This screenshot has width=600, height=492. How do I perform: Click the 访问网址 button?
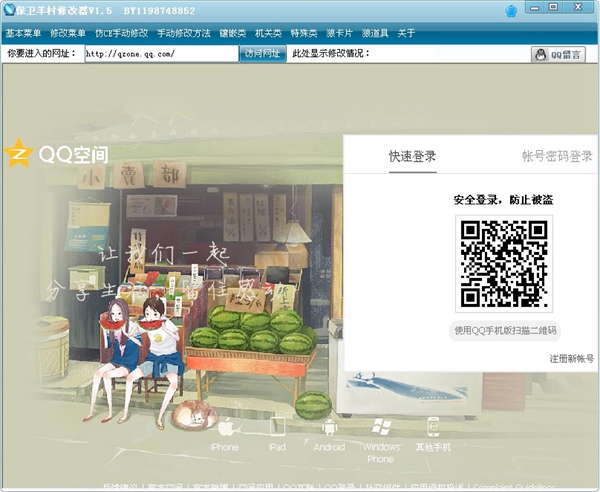(x=262, y=54)
